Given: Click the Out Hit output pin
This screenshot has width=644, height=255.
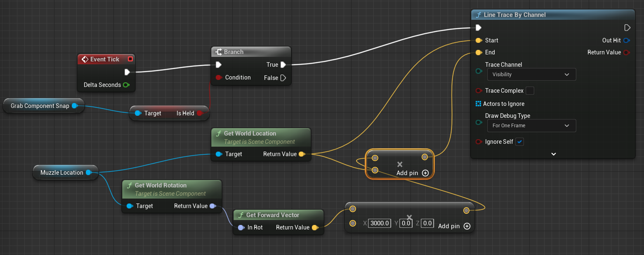Looking at the screenshot, I should [x=627, y=40].
